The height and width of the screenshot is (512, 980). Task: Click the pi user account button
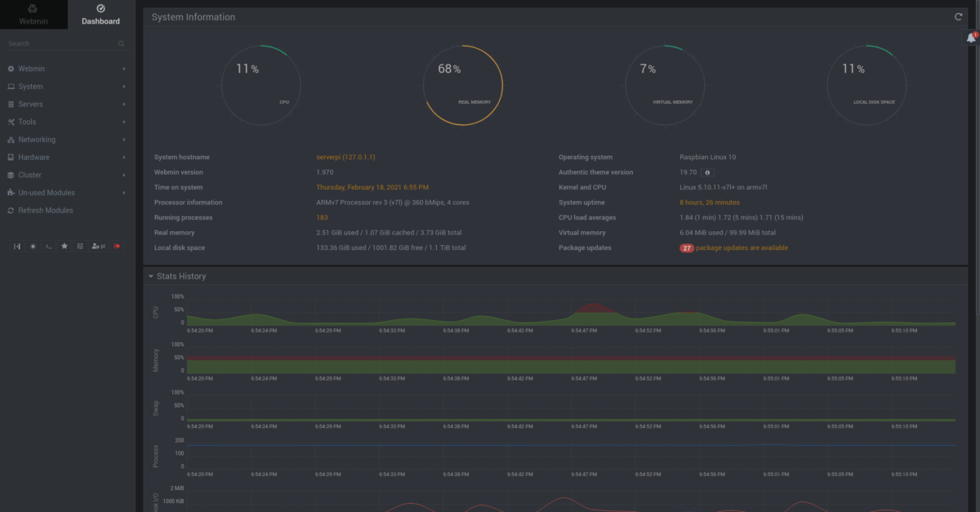tap(98, 246)
